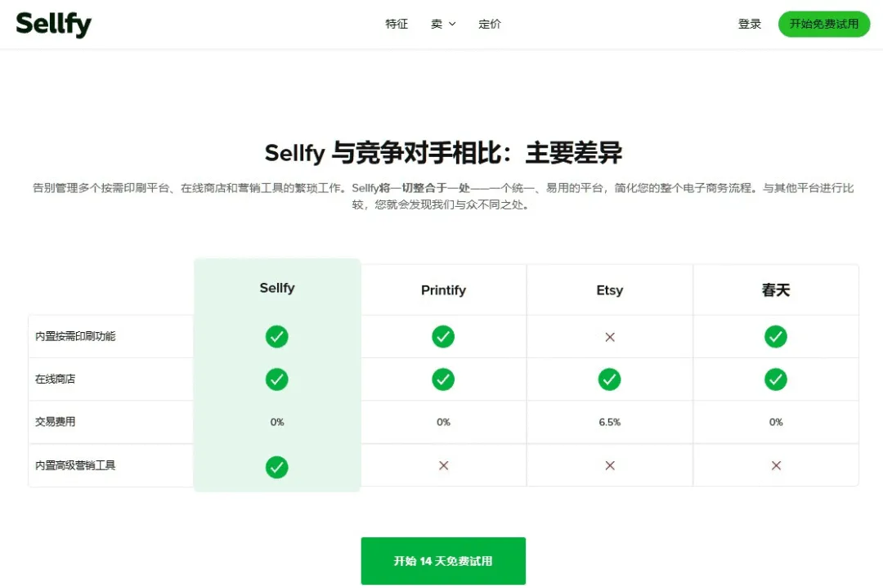Click Sellfy's check for 内置高级营销工具
883x588 pixels.
(x=276, y=467)
